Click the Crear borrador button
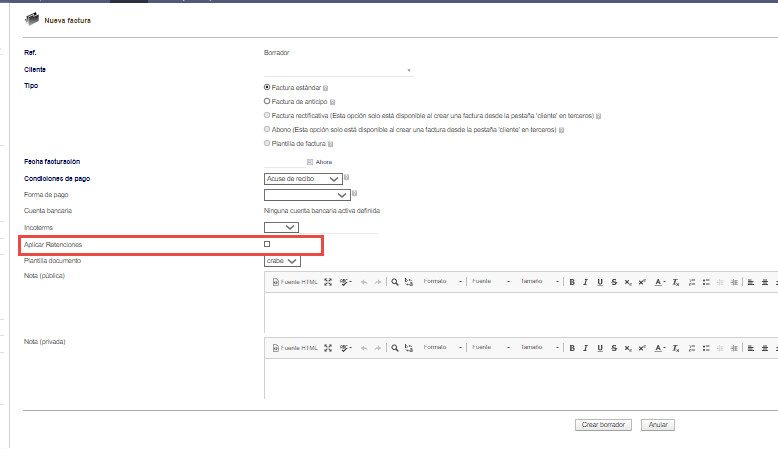 click(x=603, y=425)
